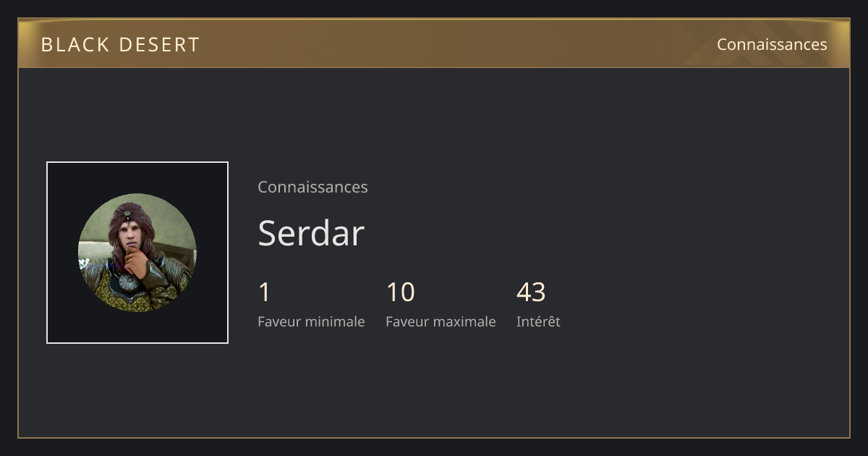868x456 pixels.
Task: Click the maximum favor value 10
Action: point(401,292)
